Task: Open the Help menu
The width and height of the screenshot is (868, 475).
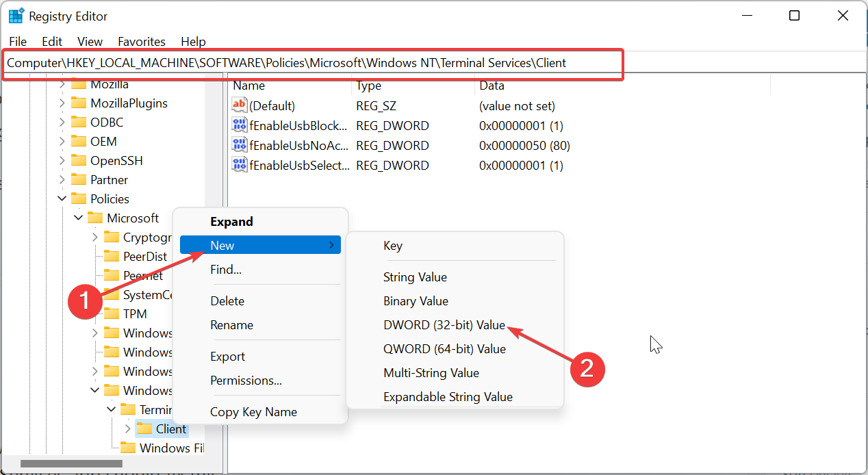Action: pyautogui.click(x=193, y=42)
